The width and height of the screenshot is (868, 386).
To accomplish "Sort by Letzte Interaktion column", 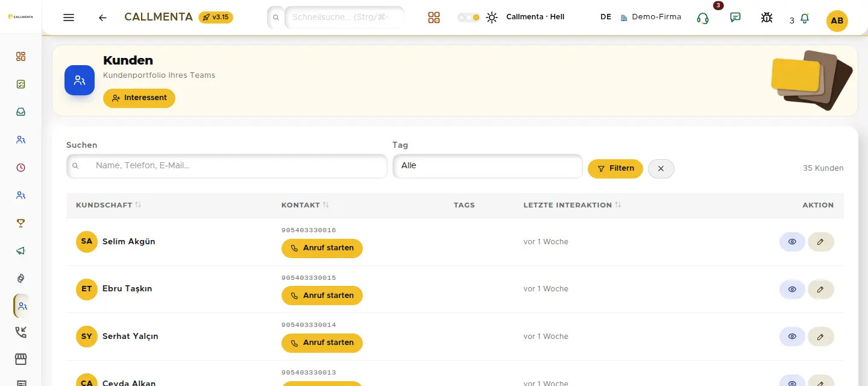I will (572, 205).
